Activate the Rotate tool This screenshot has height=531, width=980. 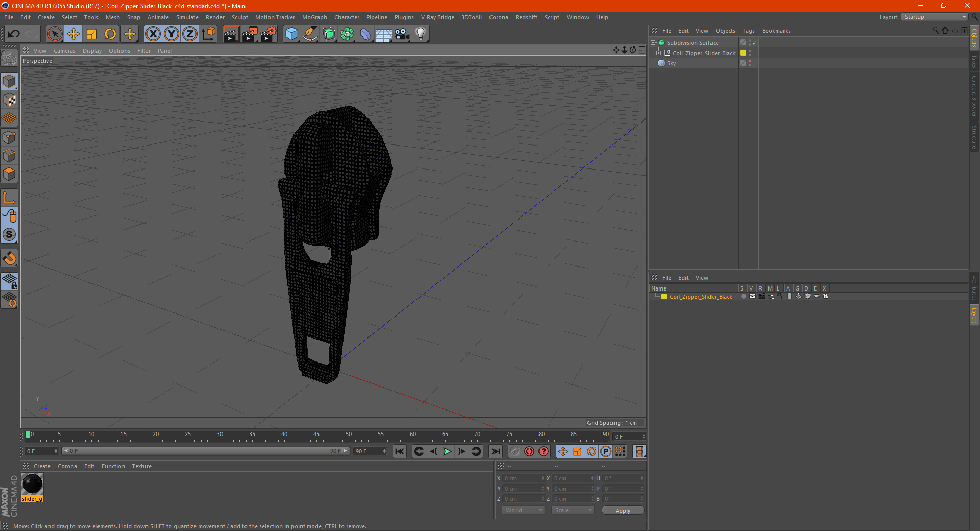point(110,34)
